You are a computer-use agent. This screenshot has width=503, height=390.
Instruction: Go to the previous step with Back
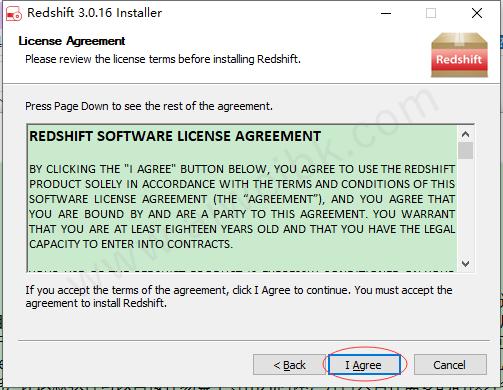pyautogui.click(x=289, y=365)
